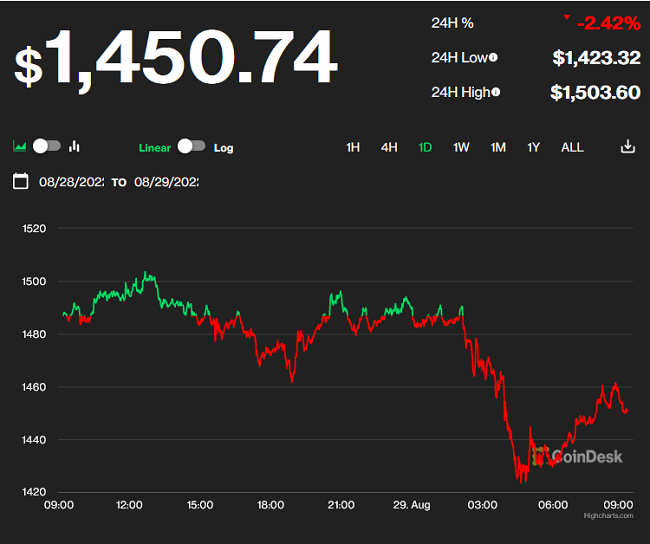This screenshot has width=650, height=544.
Task: Click the info icon next to 24H High
Action: [496, 92]
